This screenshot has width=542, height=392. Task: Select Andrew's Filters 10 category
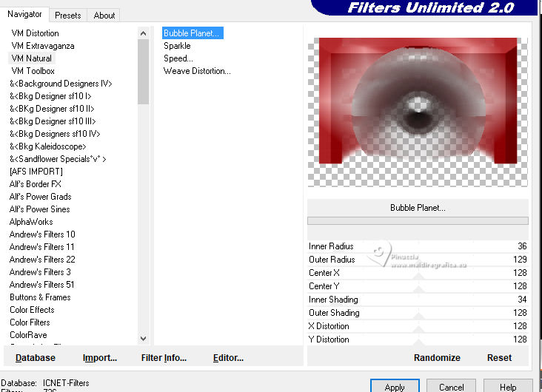pyautogui.click(x=42, y=234)
